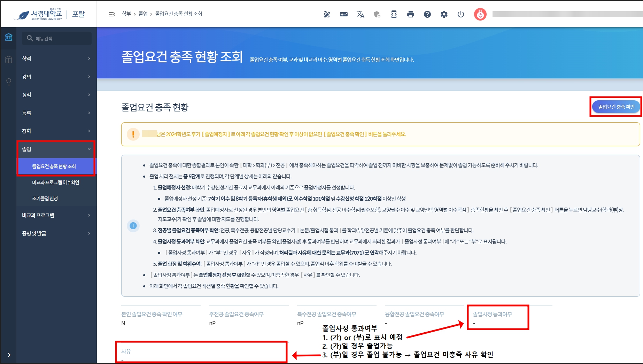
Task: Select the building icon at the sidebar top
Action: pyautogui.click(x=8, y=37)
